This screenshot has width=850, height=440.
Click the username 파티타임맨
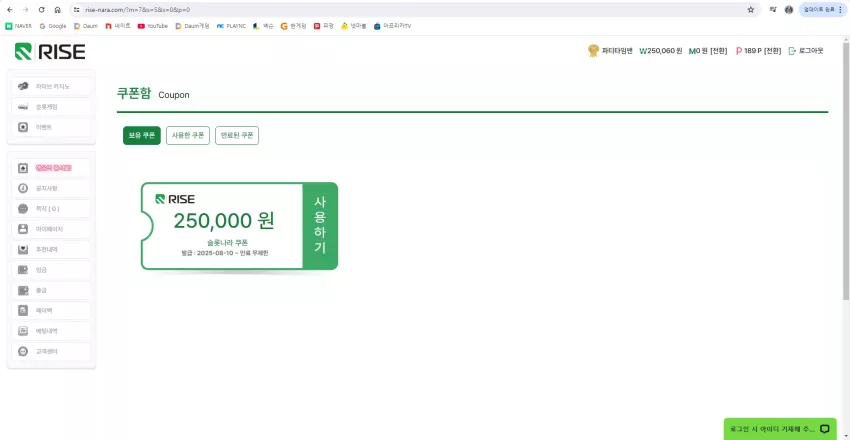pos(617,51)
